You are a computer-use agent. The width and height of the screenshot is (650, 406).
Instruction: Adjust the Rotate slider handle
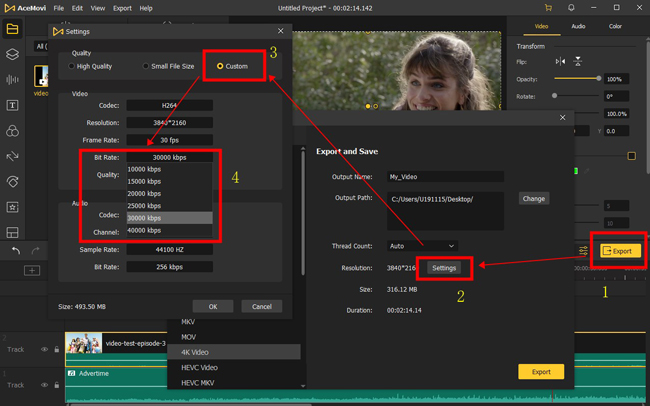[x=555, y=96]
